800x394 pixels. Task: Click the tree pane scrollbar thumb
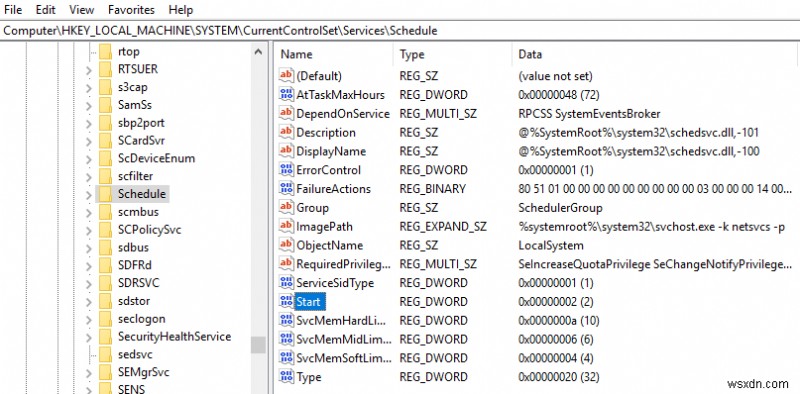tap(258, 344)
